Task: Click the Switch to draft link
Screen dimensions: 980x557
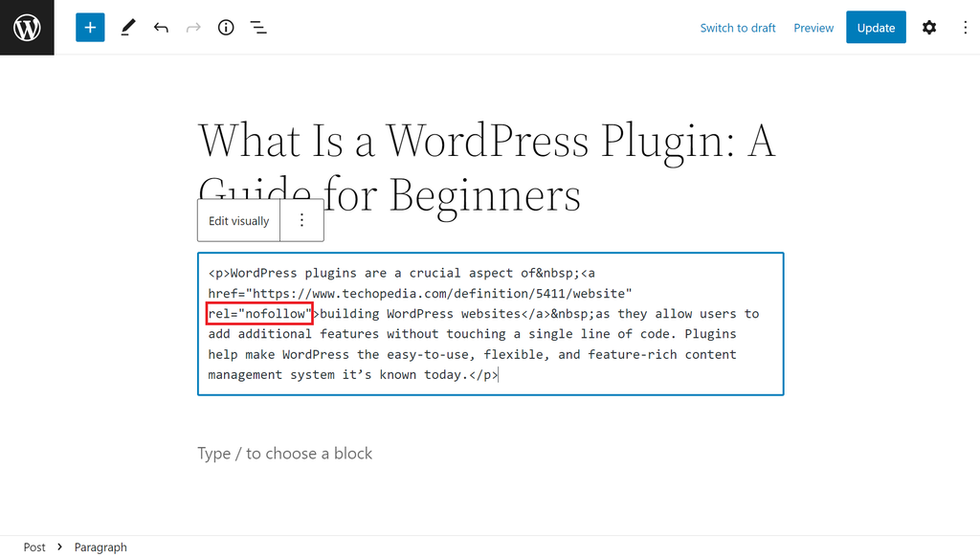Action: [737, 28]
